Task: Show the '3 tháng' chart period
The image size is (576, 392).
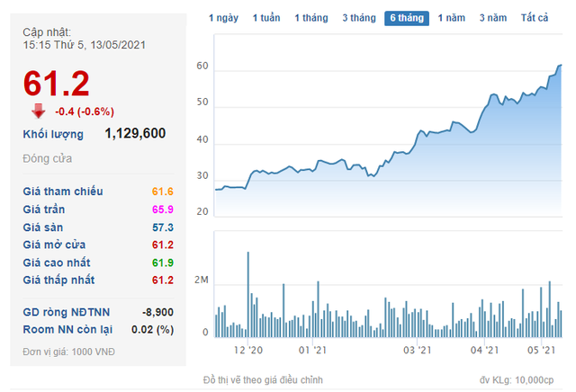Action: tap(359, 18)
